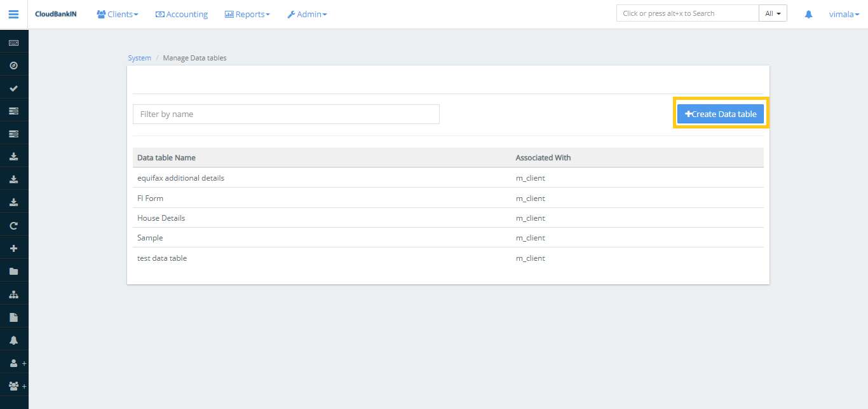Select the Accounting menu item

pos(181,14)
